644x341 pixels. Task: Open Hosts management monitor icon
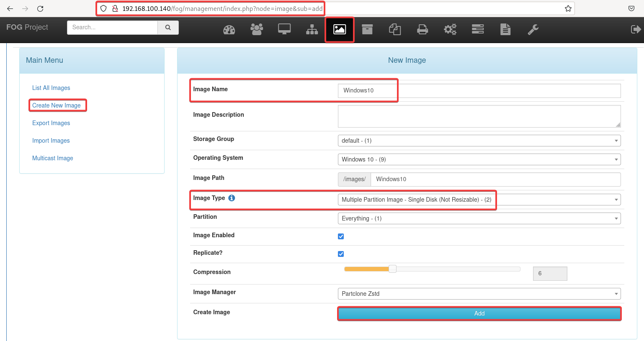click(x=284, y=29)
